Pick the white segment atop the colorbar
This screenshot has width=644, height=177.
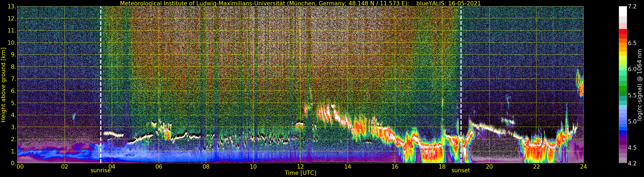[x=623, y=11]
